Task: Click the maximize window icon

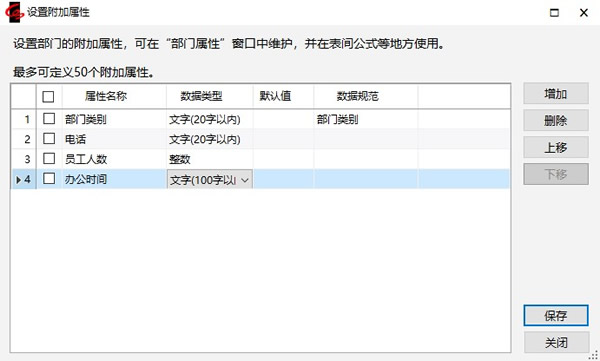Action: tap(554, 13)
